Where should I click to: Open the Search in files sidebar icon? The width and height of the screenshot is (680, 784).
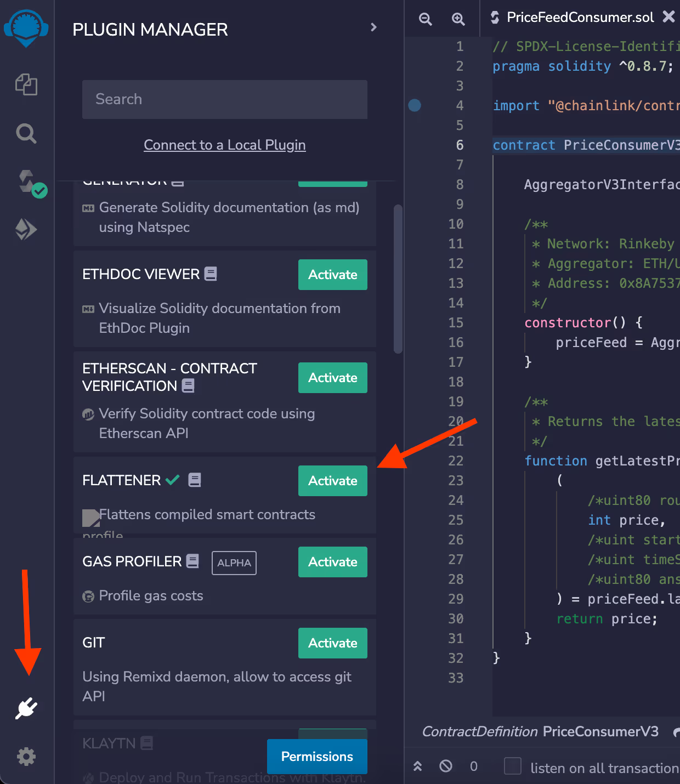26,133
